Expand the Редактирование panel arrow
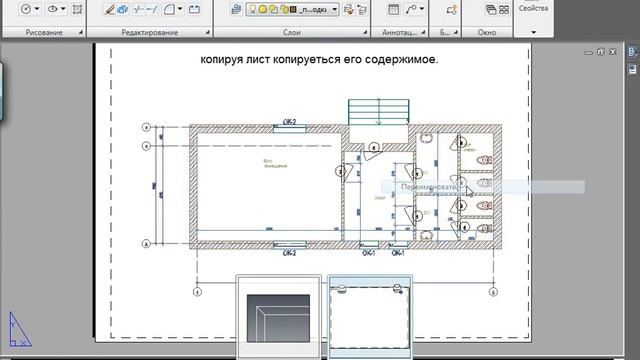This screenshot has height=360, width=640. 207,32
